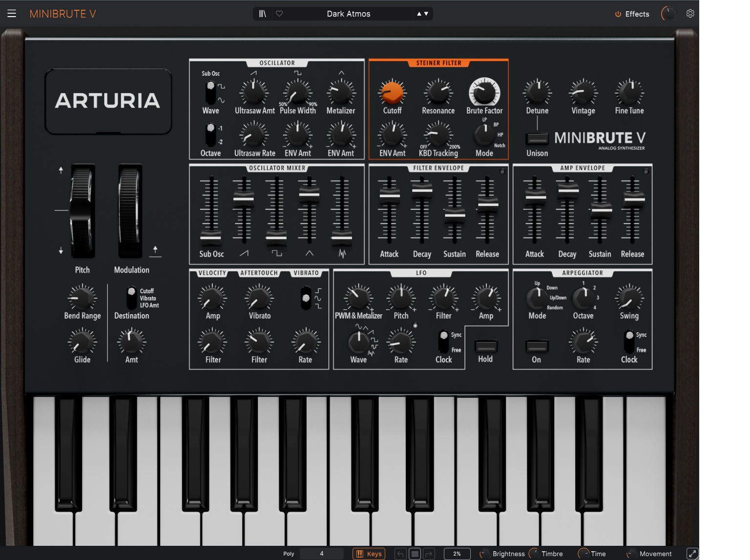The width and height of the screenshot is (750, 560).
Task: Open the edit history list button
Action: tap(415, 554)
